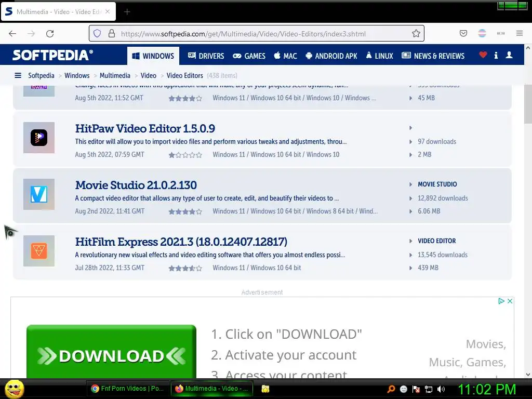
Task: Click the 11:02 PM taskbar clock
Action: (487, 389)
